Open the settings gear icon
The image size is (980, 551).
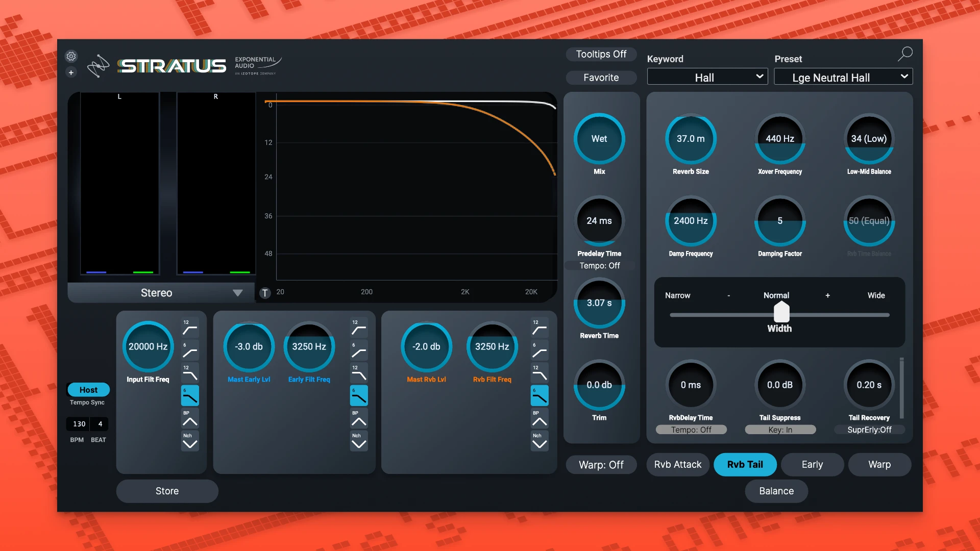point(71,56)
